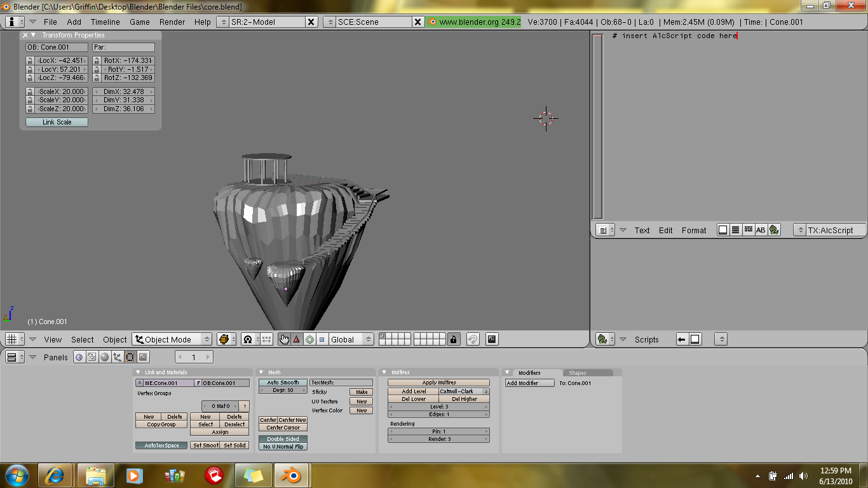Open Windows Explorer folder in taskbar

tap(96, 475)
